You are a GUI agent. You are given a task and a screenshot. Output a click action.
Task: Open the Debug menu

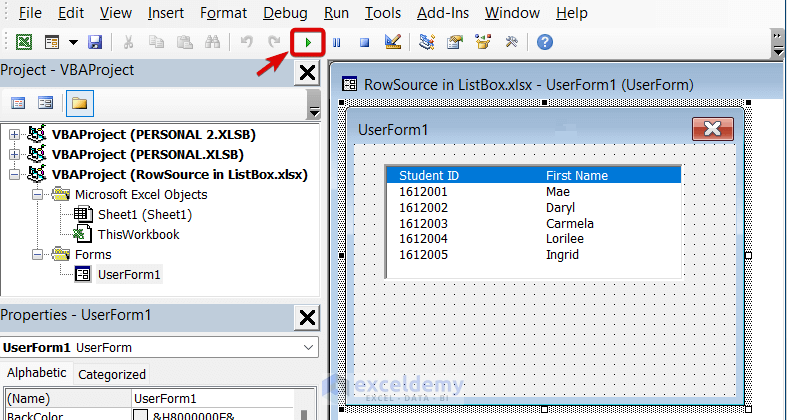[285, 13]
